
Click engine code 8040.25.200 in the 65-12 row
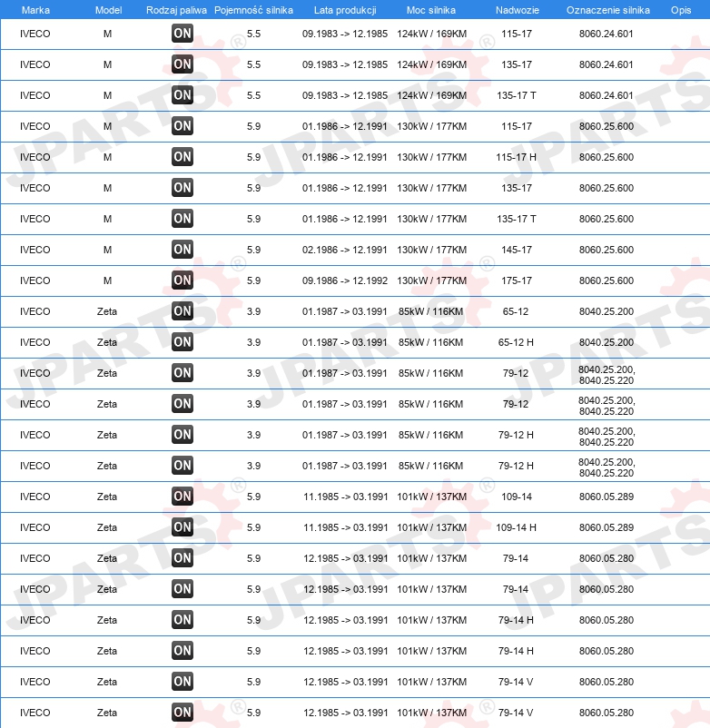coord(606,311)
